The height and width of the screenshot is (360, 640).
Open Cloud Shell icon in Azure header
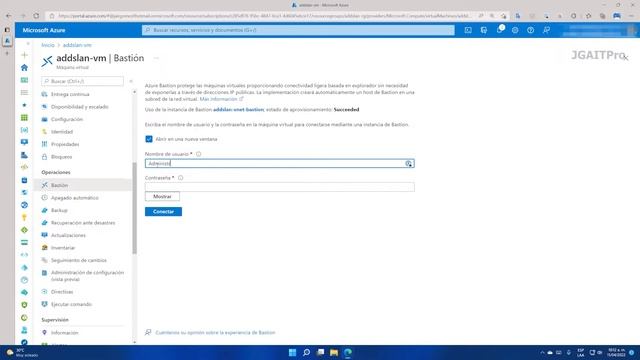(468, 30)
